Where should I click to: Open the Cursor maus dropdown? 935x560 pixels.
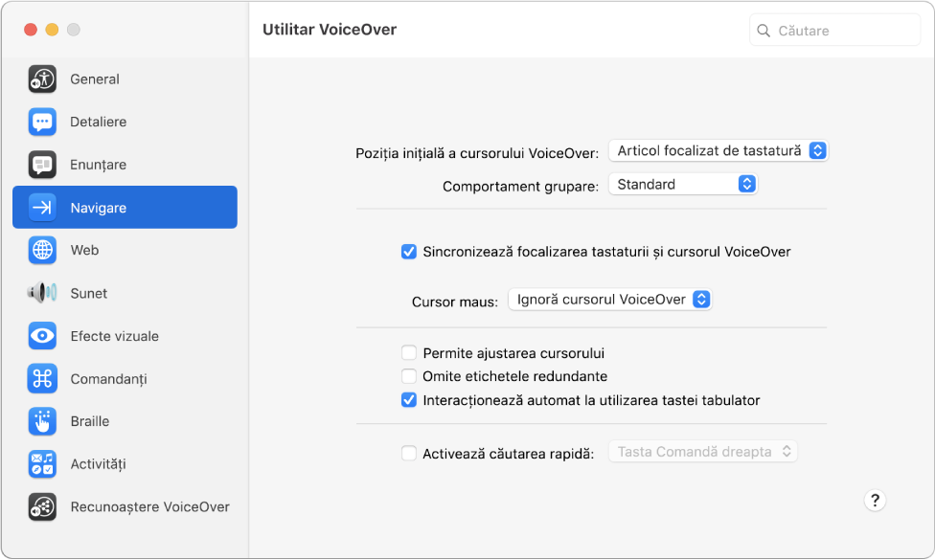click(x=609, y=300)
